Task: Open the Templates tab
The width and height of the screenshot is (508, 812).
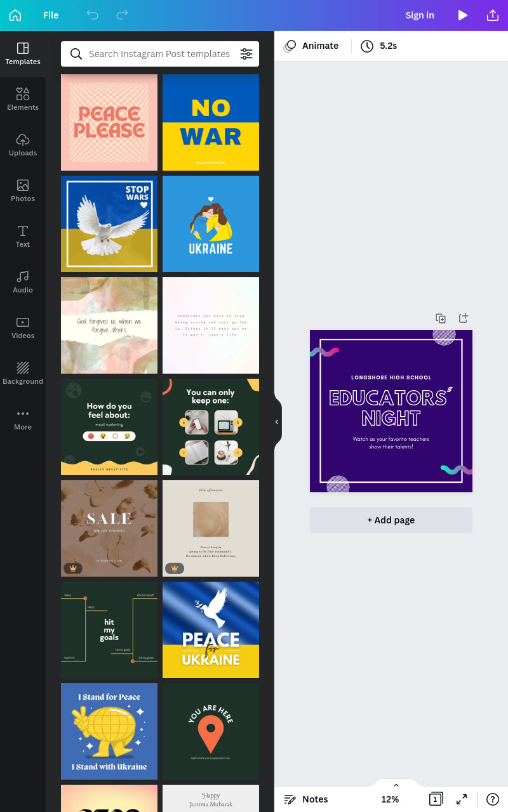Action: point(23,54)
